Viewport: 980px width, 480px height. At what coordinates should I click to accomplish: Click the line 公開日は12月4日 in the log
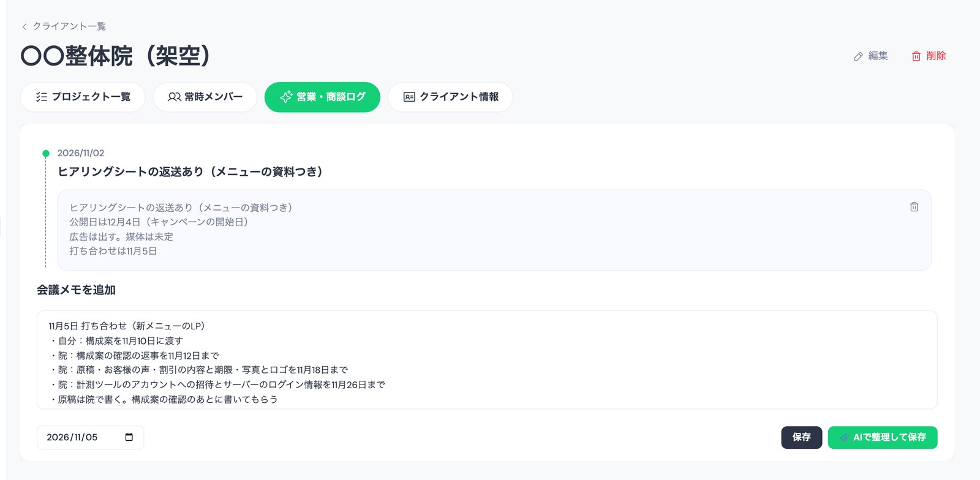[x=159, y=222]
